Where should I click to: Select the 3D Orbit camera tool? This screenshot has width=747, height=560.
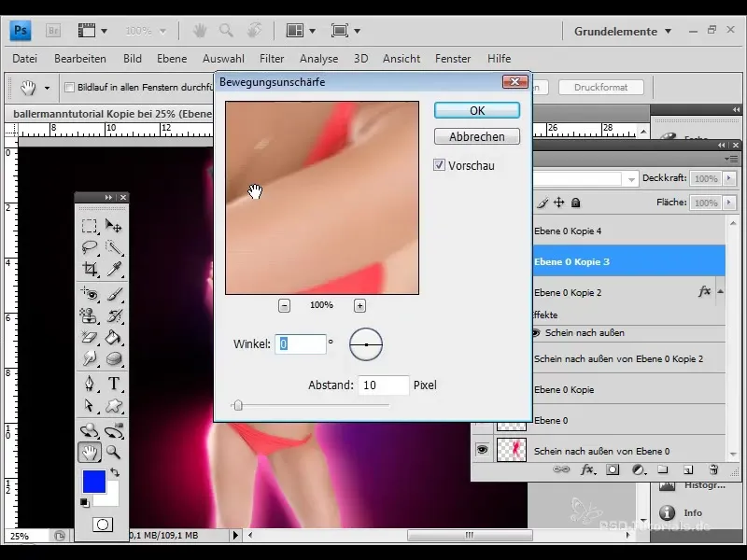(113, 430)
